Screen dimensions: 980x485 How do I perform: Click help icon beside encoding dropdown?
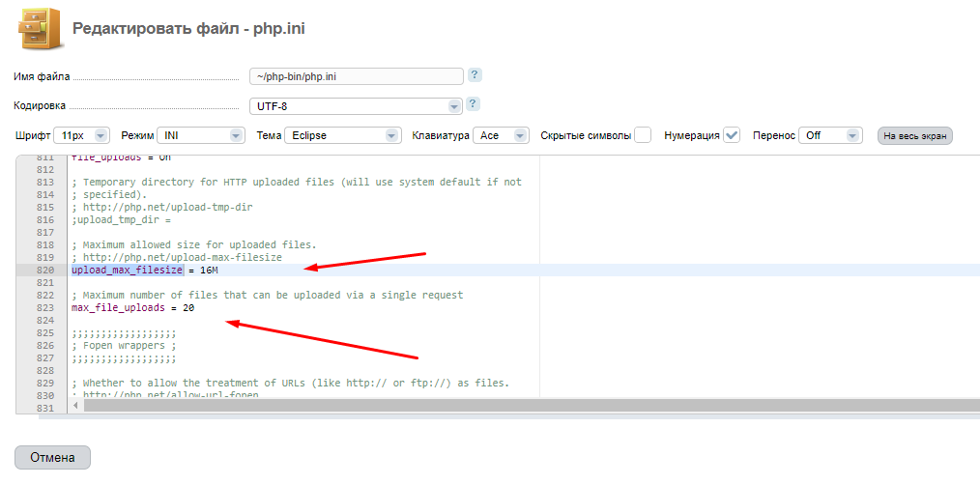(473, 104)
